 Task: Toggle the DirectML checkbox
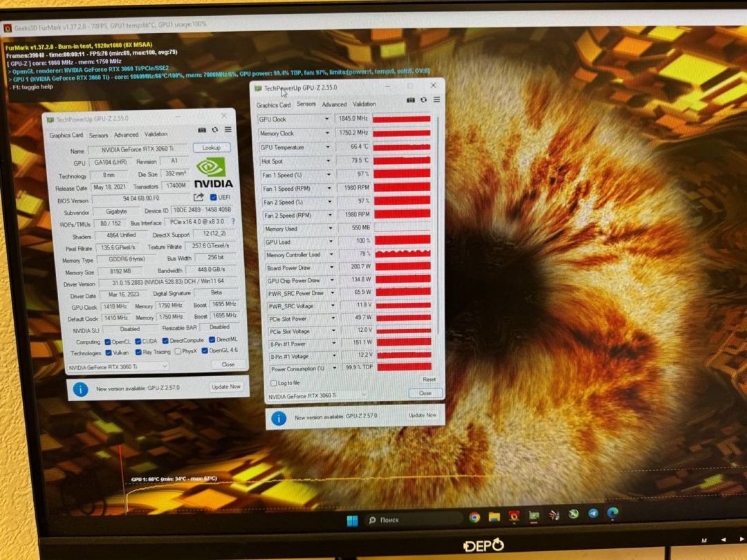pos(212,339)
